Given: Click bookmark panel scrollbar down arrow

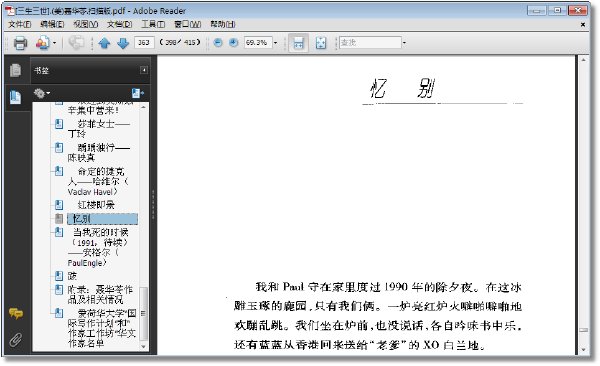Looking at the screenshot, I should 143,346.
